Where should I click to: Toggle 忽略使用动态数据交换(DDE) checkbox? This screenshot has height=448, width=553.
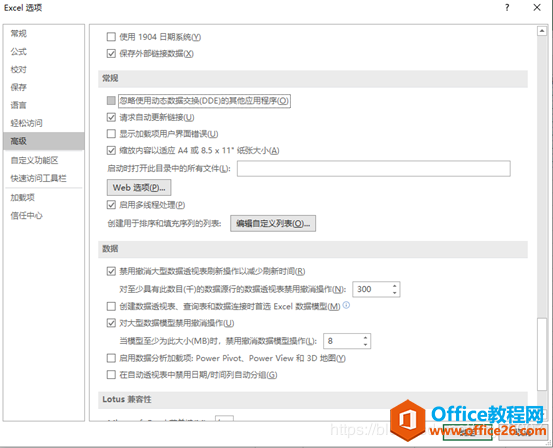111,101
